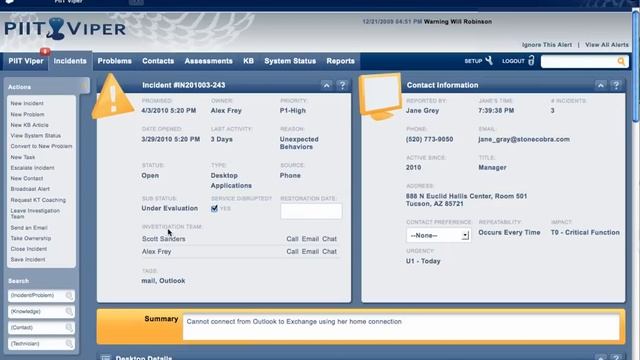This screenshot has width=640, height=360.
Task: Click the Contact Information help question icon
Action: click(616, 85)
